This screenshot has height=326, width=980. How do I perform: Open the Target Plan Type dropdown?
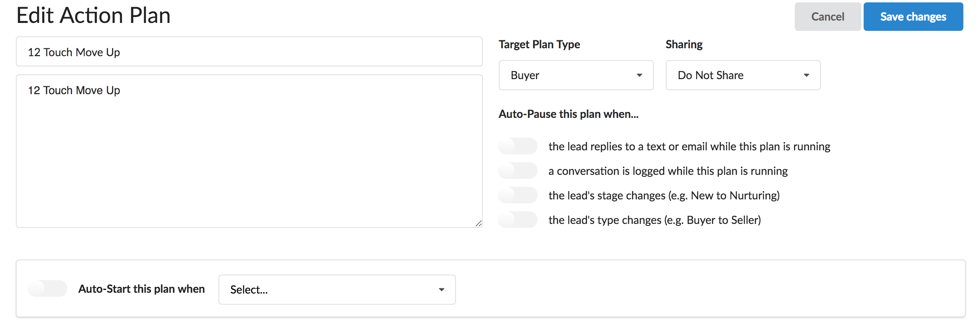pyautogui.click(x=575, y=75)
